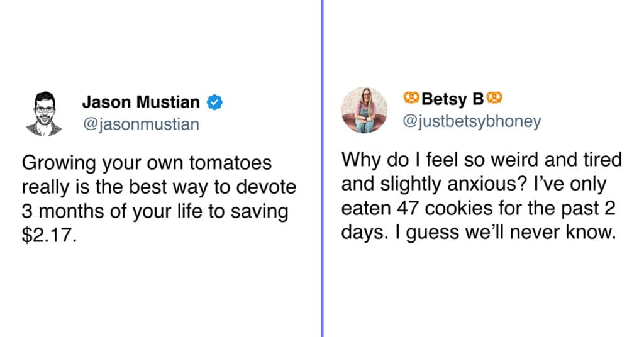Click Jason Mustian's sketched profile avatar
Screen dimensions: 644x337
coord(45,114)
